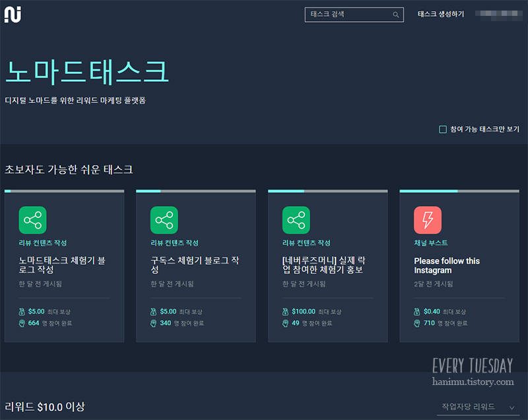Click participant icon beside 664 명 참여 완료

(x=22, y=324)
